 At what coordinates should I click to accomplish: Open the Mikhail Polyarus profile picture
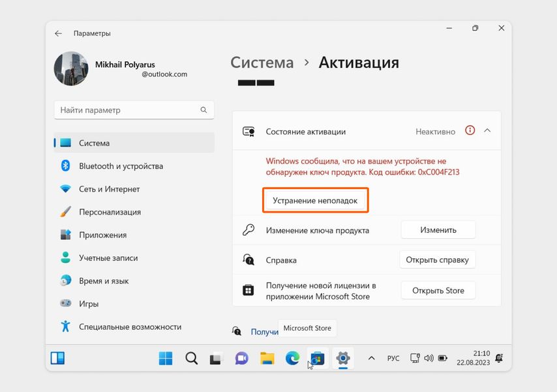click(71, 68)
